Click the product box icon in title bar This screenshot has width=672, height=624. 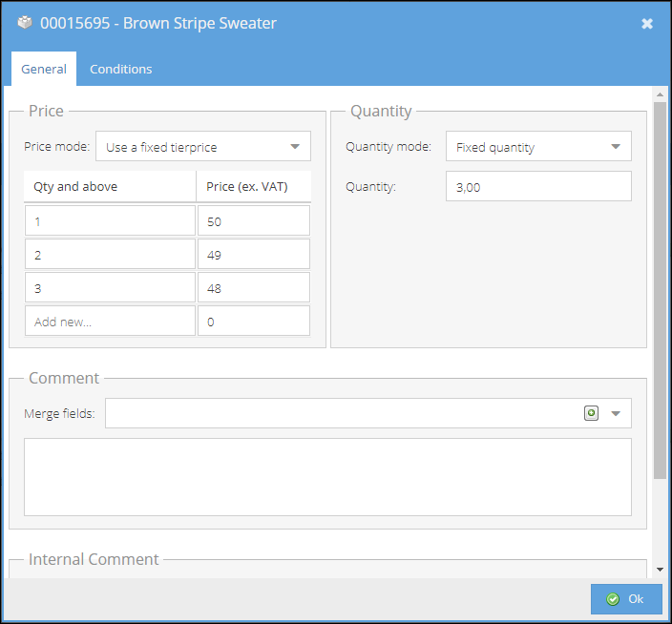25,23
